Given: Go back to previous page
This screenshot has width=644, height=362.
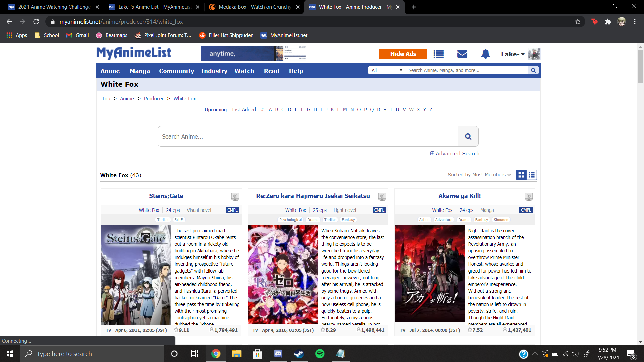Looking at the screenshot, I should click(9, 22).
